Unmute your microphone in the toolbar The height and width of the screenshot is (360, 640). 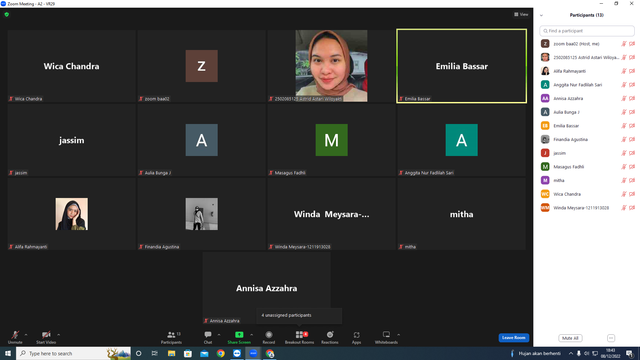point(15,337)
